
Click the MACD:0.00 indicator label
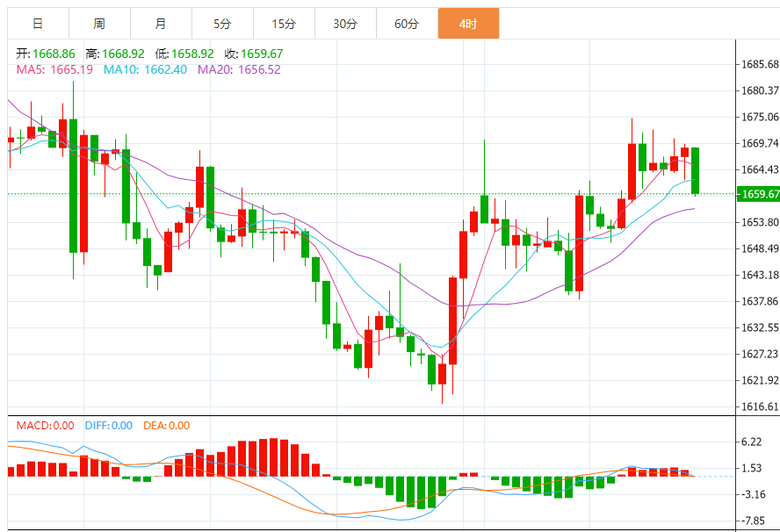coord(46,426)
